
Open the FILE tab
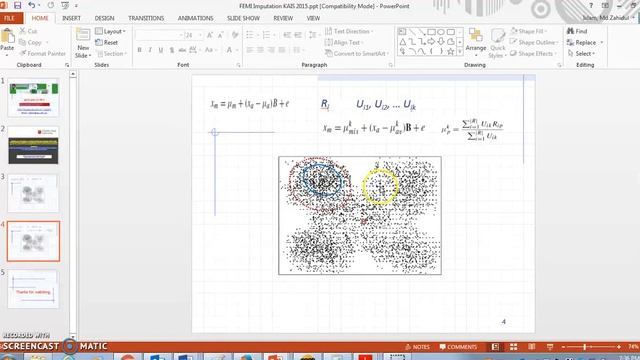coord(10,18)
